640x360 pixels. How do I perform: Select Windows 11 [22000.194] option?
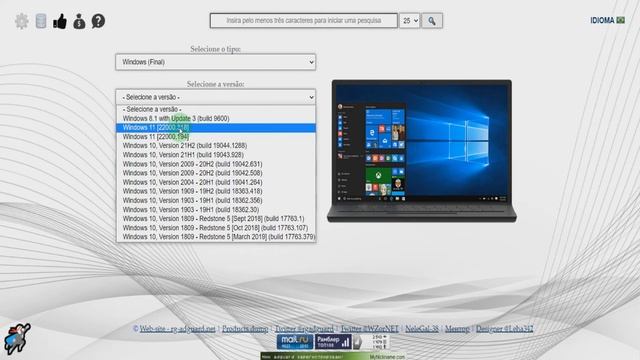click(x=216, y=137)
